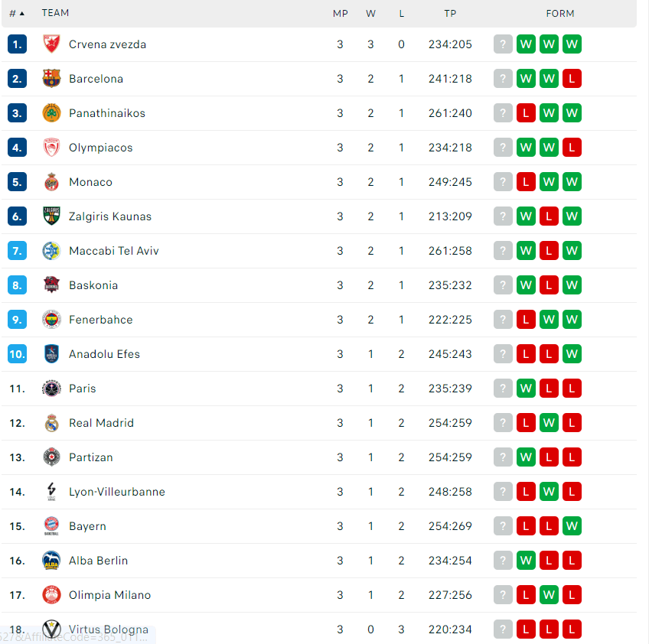Image resolution: width=649 pixels, height=644 pixels.
Task: Open the Monaco team link
Action: click(x=90, y=182)
